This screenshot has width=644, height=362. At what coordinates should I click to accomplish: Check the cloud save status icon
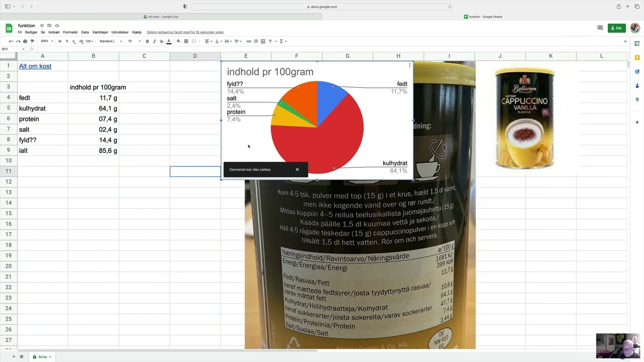coord(57,26)
